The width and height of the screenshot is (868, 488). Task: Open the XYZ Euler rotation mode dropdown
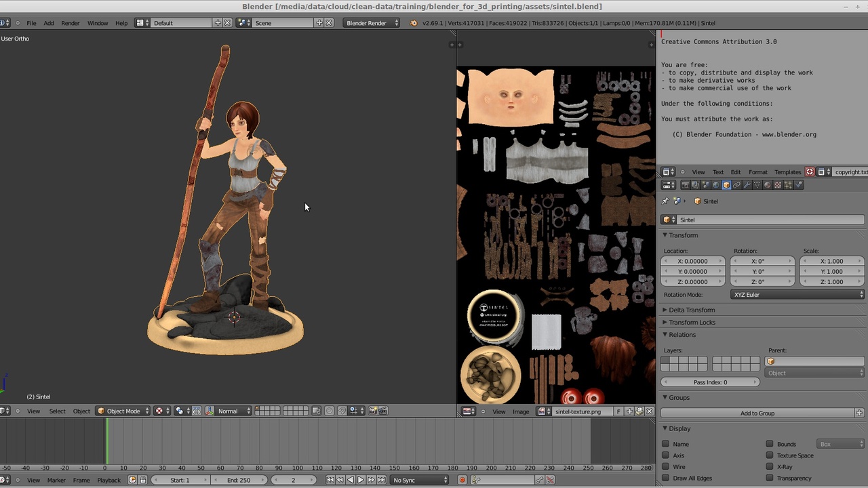(x=797, y=295)
